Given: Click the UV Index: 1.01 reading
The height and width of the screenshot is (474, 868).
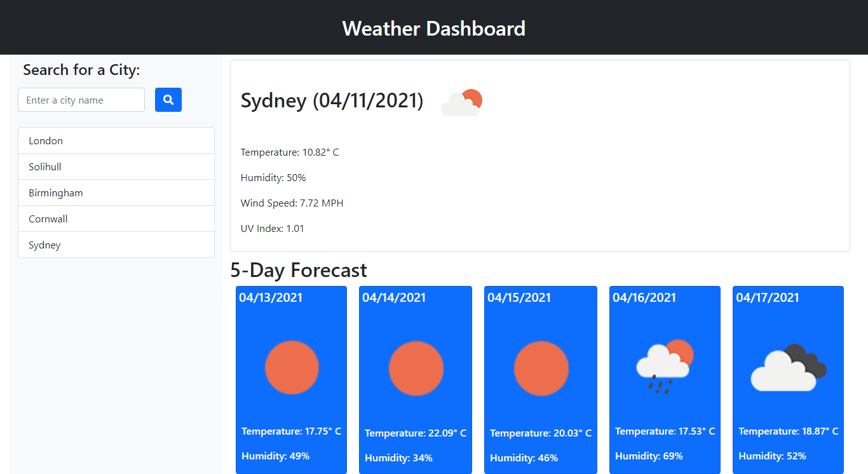Looking at the screenshot, I should tap(272, 228).
